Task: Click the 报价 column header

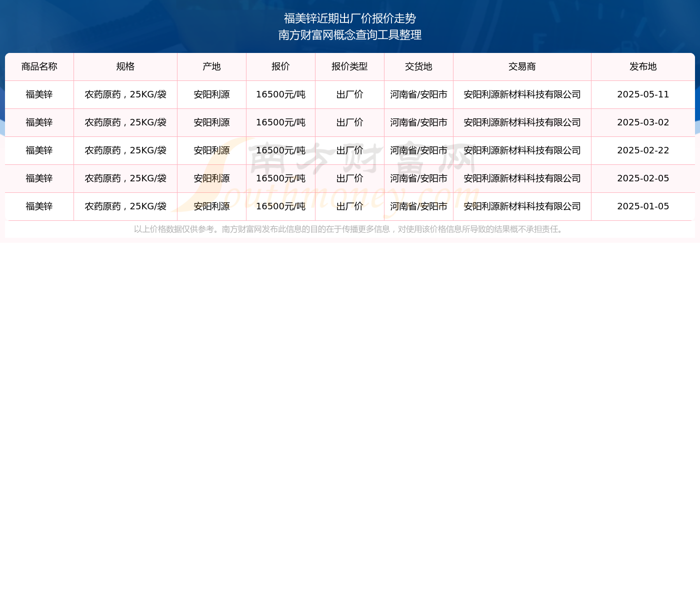Action: [x=281, y=67]
